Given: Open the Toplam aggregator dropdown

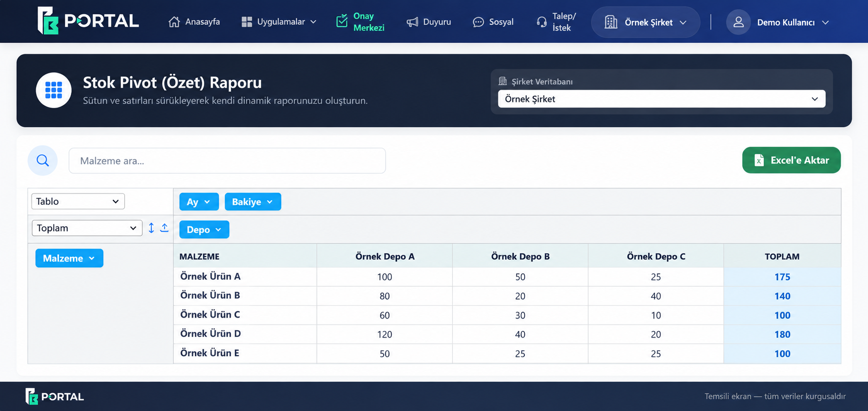Looking at the screenshot, I should point(87,228).
